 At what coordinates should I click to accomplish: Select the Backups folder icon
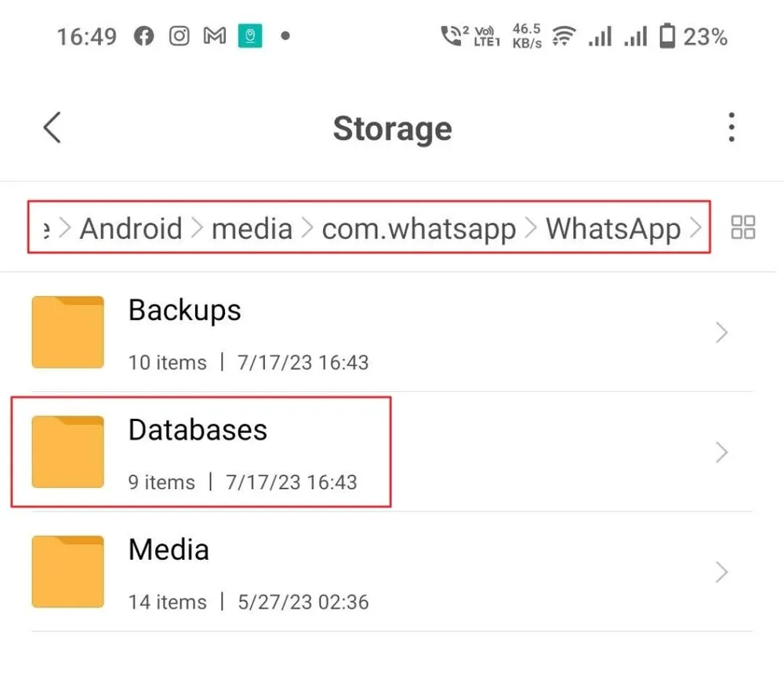pyautogui.click(x=67, y=332)
